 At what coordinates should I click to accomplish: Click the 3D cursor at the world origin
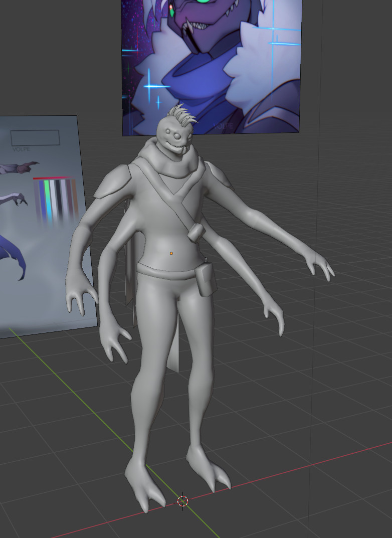tap(183, 501)
